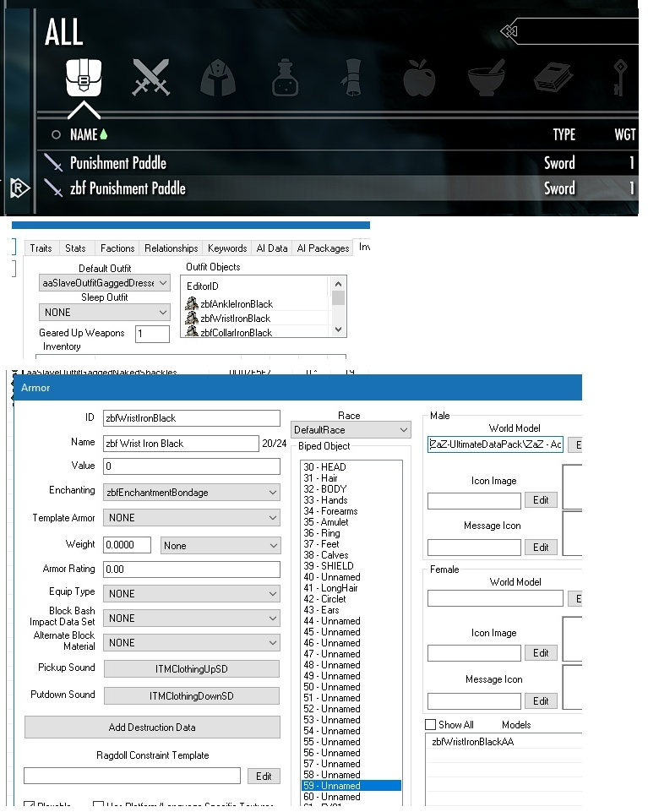Click the Armor Rating input field
The height and width of the screenshot is (812, 648).
pyautogui.click(x=192, y=569)
